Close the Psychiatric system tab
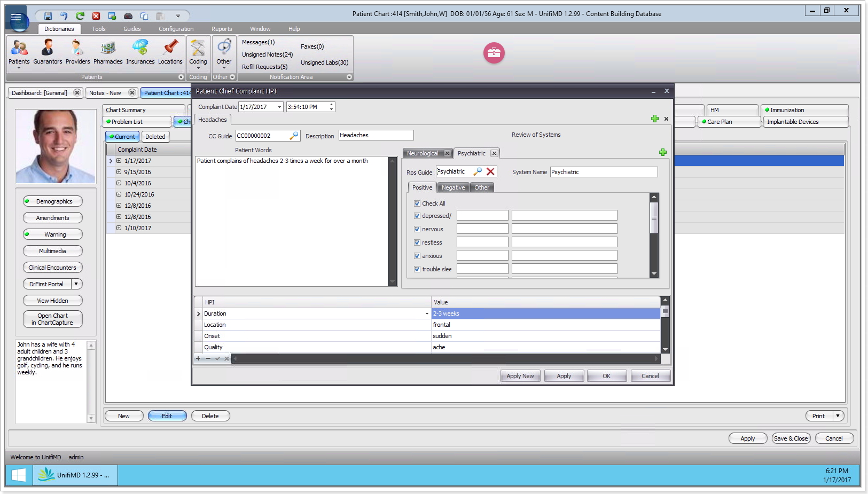This screenshot has height=494, width=868. point(494,153)
